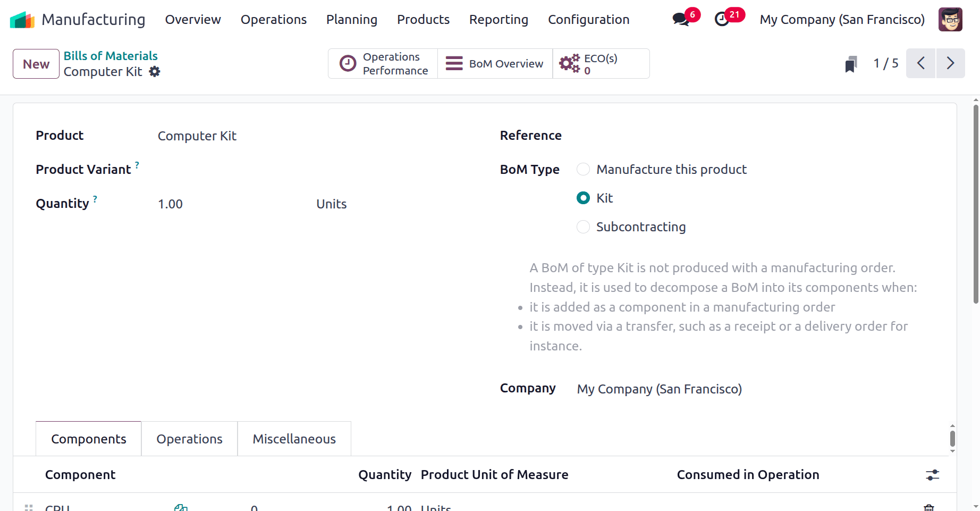The width and height of the screenshot is (980, 511).
Task: Click the ECO(s) gears icon
Action: 569,63
